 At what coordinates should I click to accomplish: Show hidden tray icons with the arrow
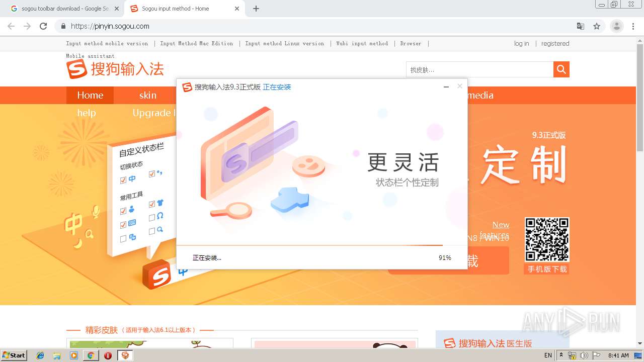click(561, 355)
